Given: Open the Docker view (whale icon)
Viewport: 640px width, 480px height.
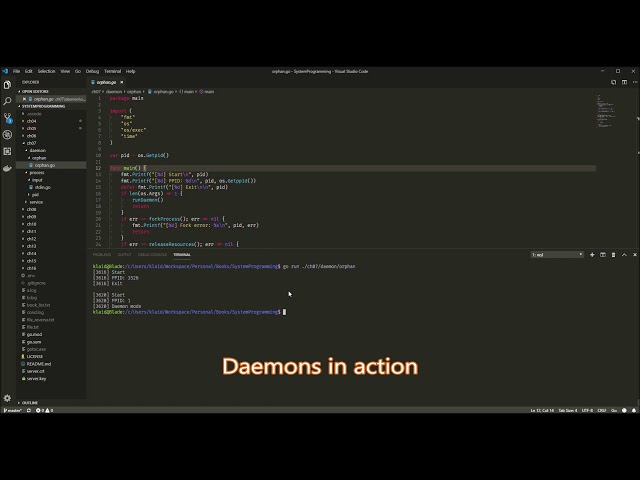Looking at the screenshot, I should 7,168.
